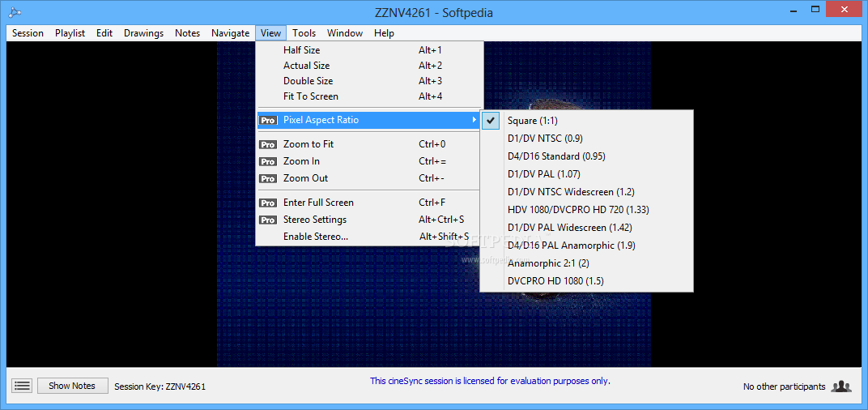Open the Notes menu
The width and height of the screenshot is (868, 410).
click(187, 33)
